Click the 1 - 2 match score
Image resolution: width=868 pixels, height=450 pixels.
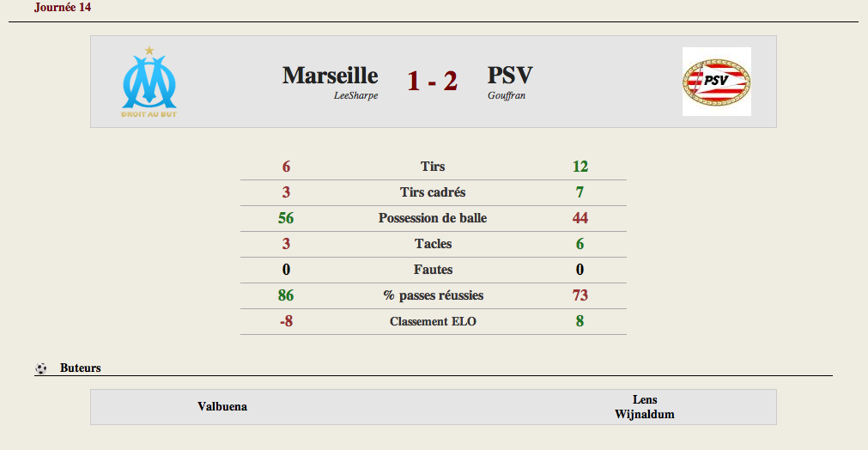click(x=432, y=81)
